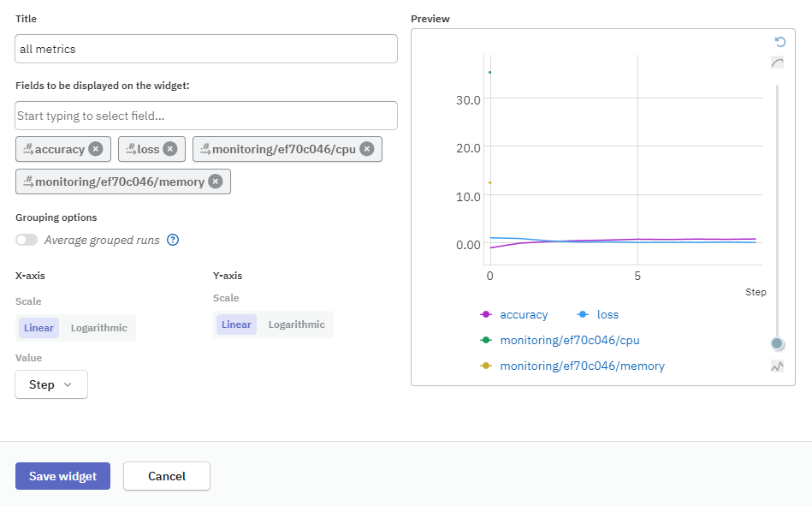Enable the Average grouped runs toggle
Screen dimensions: 812x506
coord(27,240)
